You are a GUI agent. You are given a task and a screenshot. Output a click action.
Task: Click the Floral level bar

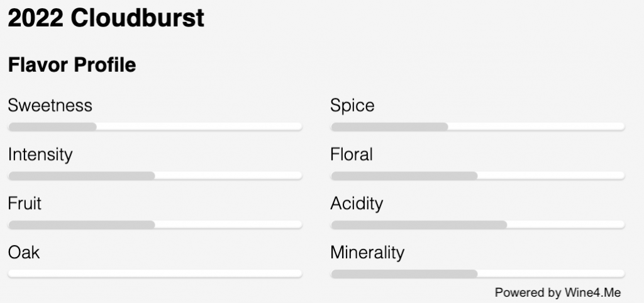477,176
